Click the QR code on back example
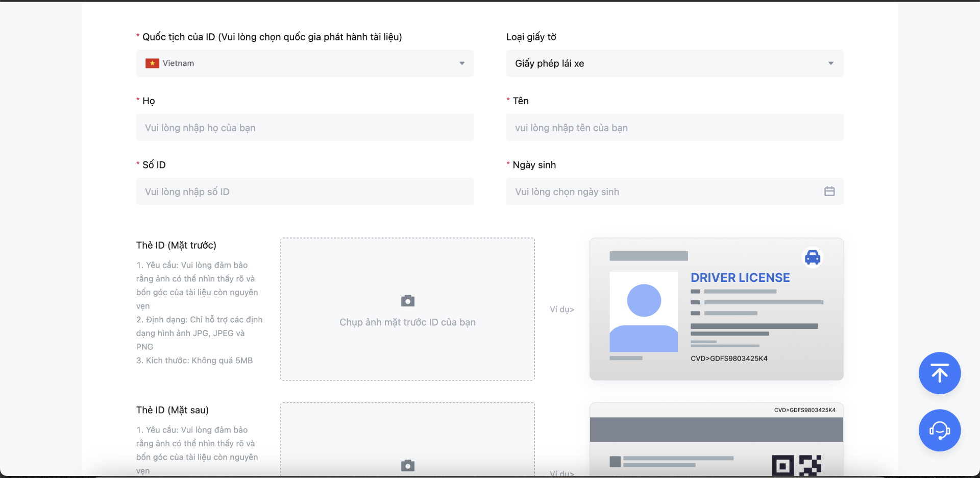 click(x=797, y=466)
